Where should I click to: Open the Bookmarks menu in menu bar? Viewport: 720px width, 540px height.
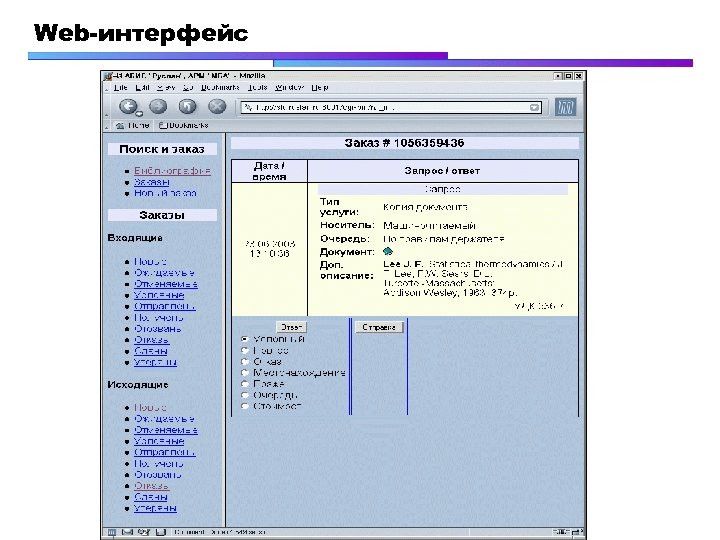pyautogui.click(x=220, y=87)
